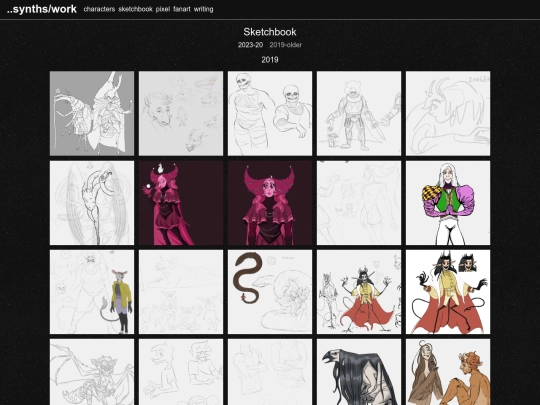Click the 2019 year heading

[270, 60]
